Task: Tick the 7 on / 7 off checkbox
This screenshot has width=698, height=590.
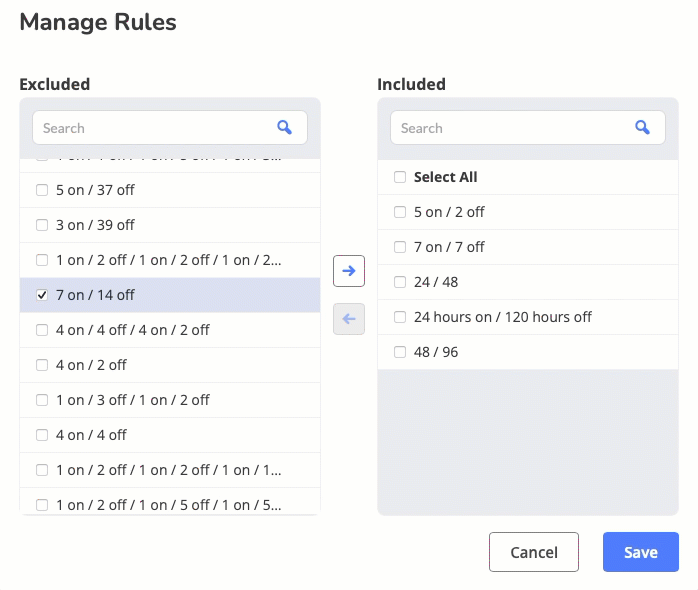Action: (400, 247)
